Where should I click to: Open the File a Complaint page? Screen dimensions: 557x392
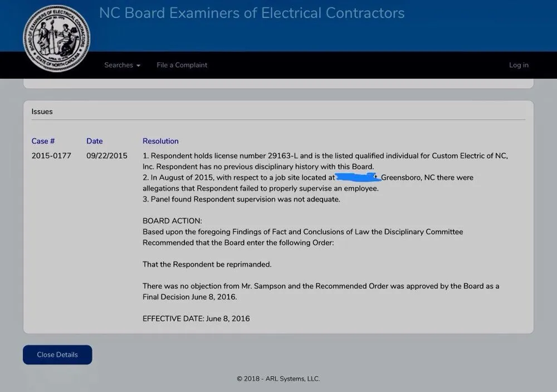(182, 65)
